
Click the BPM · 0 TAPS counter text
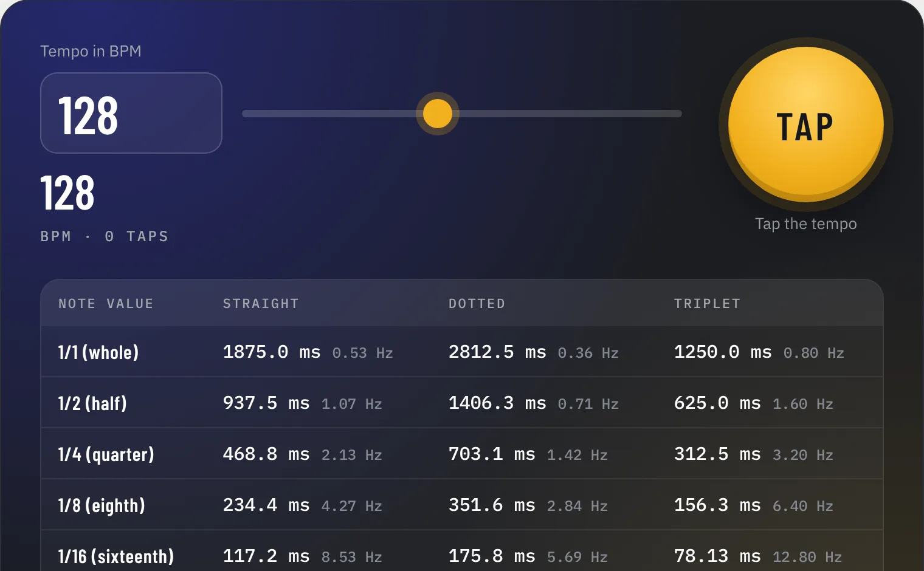[x=105, y=236]
